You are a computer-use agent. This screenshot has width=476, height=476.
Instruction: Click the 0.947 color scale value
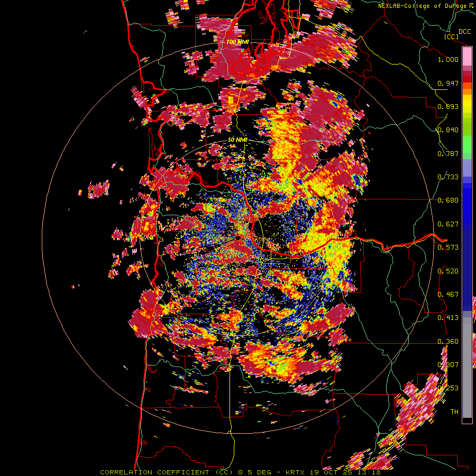[448, 83]
